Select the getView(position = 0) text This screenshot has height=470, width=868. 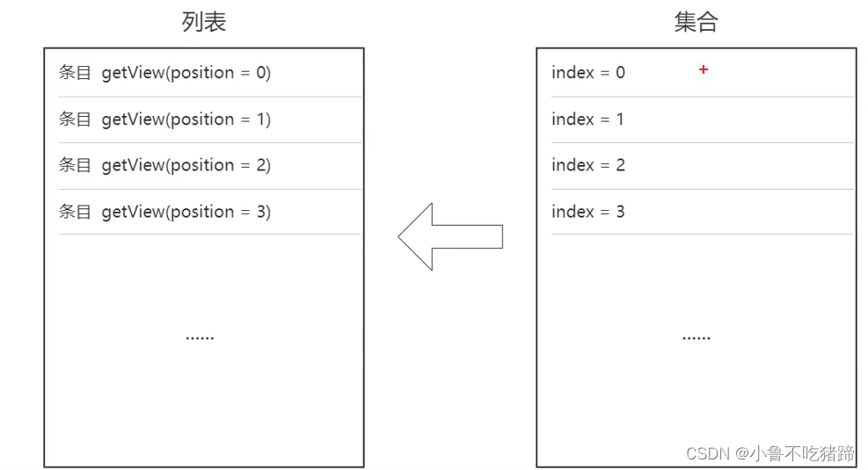tap(186, 73)
